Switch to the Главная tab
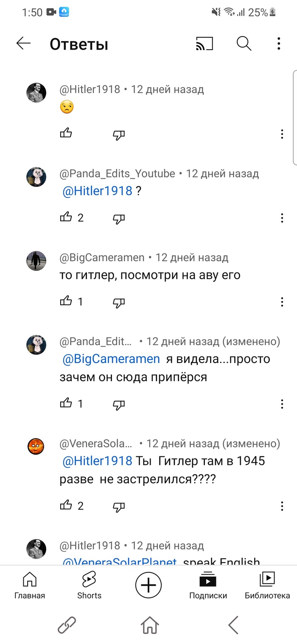 click(x=29, y=586)
